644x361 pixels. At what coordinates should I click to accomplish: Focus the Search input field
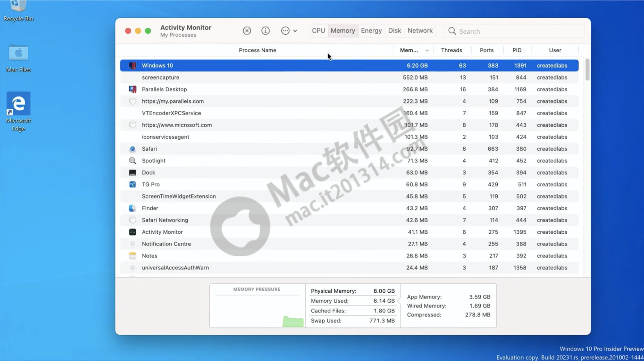[514, 31]
